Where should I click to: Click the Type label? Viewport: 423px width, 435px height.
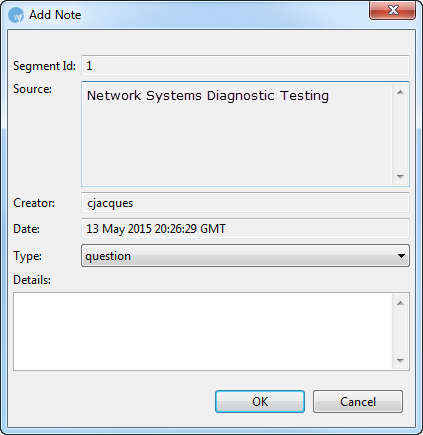pyautogui.click(x=27, y=256)
